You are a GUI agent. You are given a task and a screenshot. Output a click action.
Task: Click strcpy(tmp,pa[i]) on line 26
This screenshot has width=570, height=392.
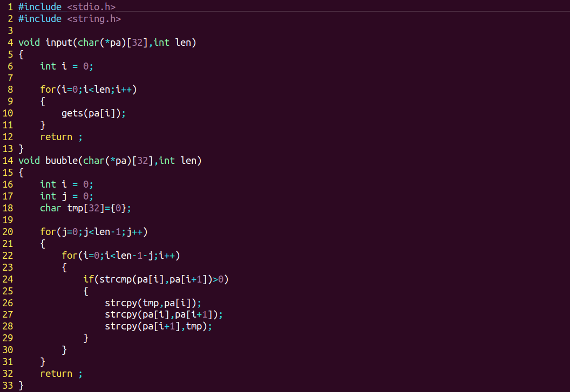[153, 302]
